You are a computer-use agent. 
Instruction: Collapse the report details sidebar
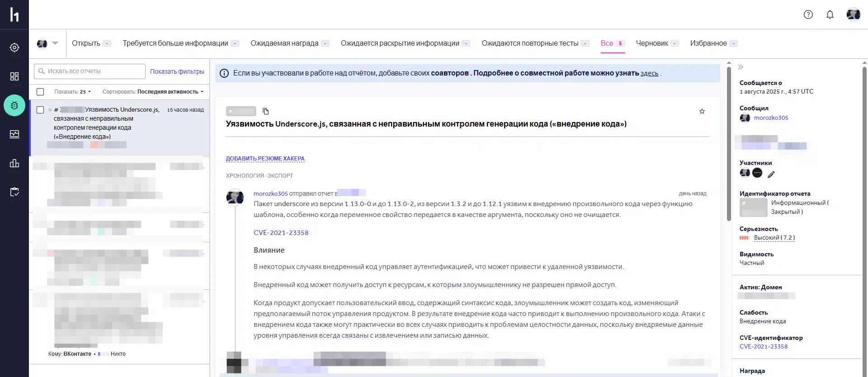click(741, 67)
